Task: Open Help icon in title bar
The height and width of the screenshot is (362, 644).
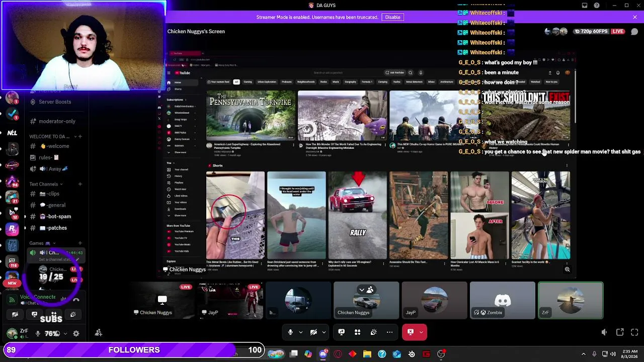Action: point(597,6)
